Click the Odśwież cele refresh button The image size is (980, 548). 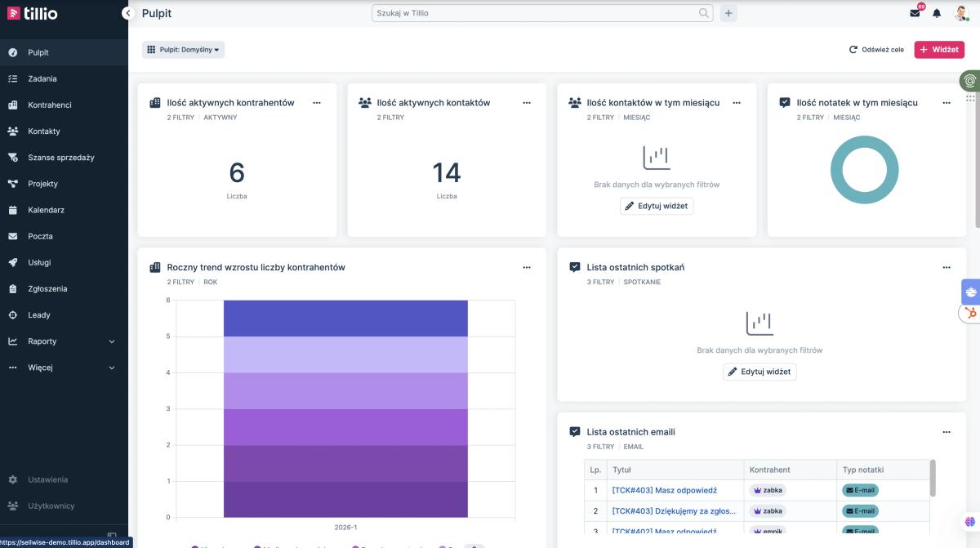[877, 50]
